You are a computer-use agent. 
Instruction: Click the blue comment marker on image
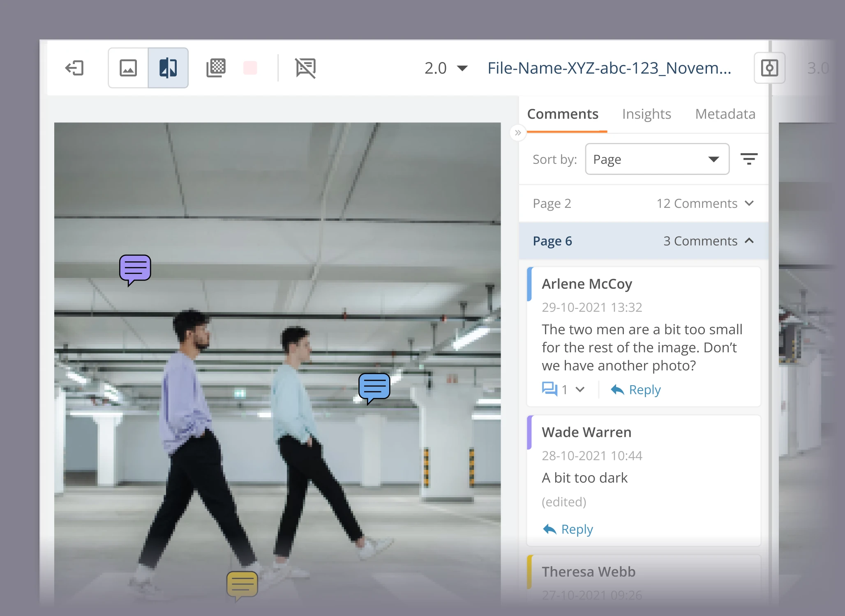pyautogui.click(x=374, y=388)
